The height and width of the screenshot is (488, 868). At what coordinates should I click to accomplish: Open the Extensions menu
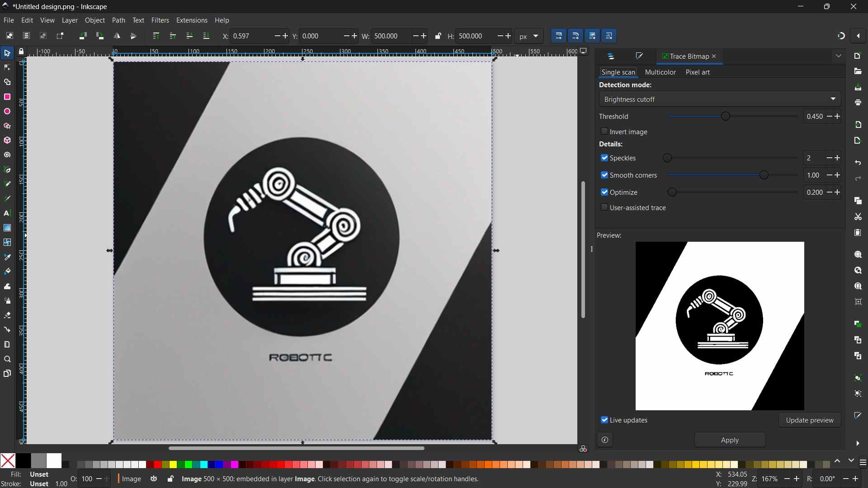[192, 20]
